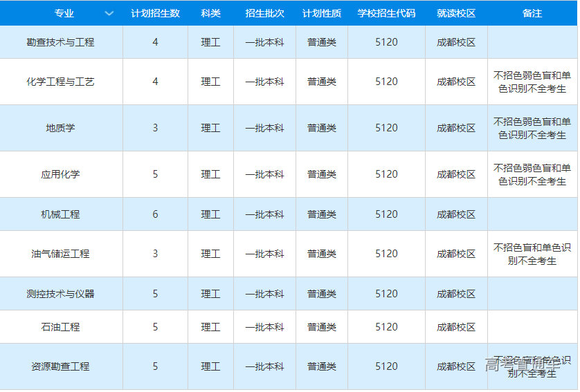Select the 油气储运工程 major entry
This screenshot has height=392, width=580.
pos(60,254)
